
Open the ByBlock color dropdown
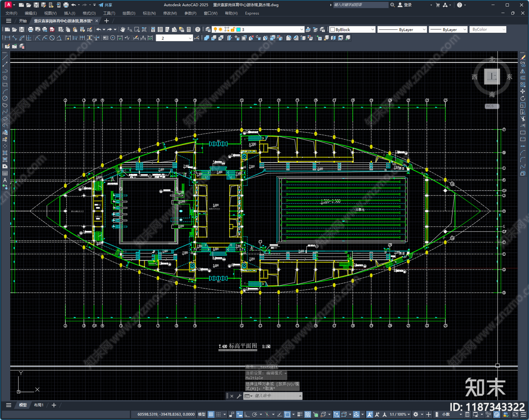352,29
